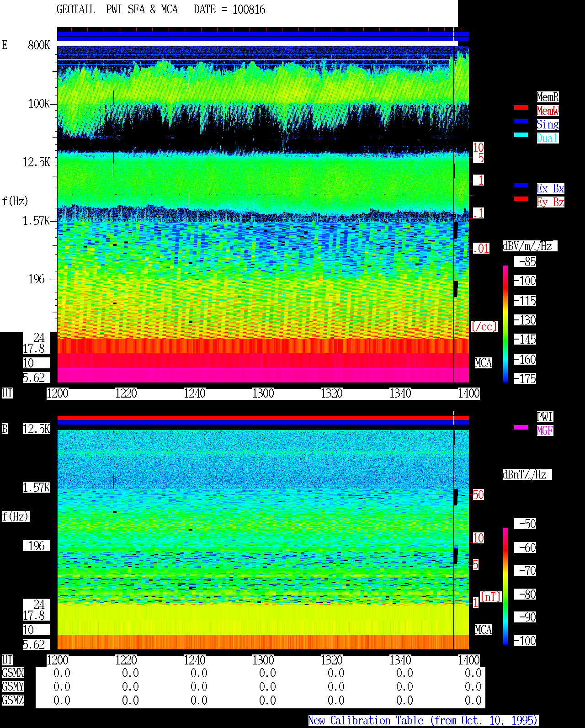Click the [nT] unit label

(491, 597)
